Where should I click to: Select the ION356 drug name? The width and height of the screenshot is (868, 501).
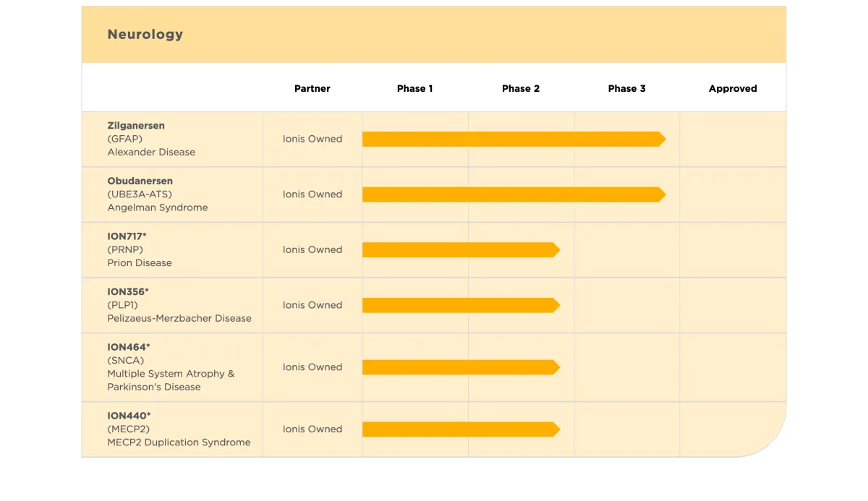tap(127, 292)
